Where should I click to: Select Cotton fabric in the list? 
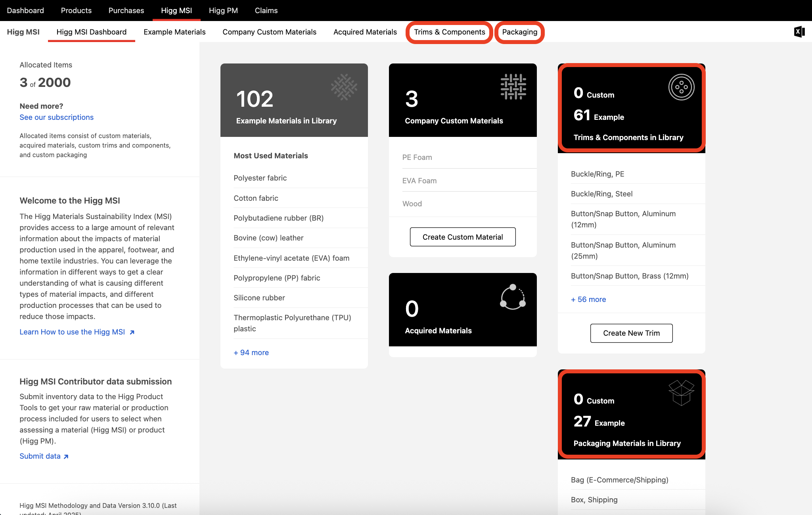click(x=301, y=198)
